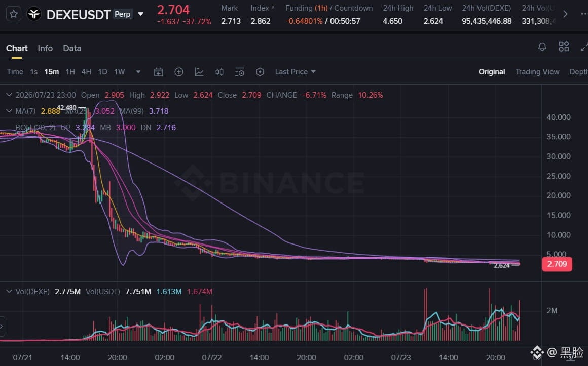The width and height of the screenshot is (588, 366).
Task: Open the DEXEUSDT symbol selector dropdown arrow
Action: 140,14
